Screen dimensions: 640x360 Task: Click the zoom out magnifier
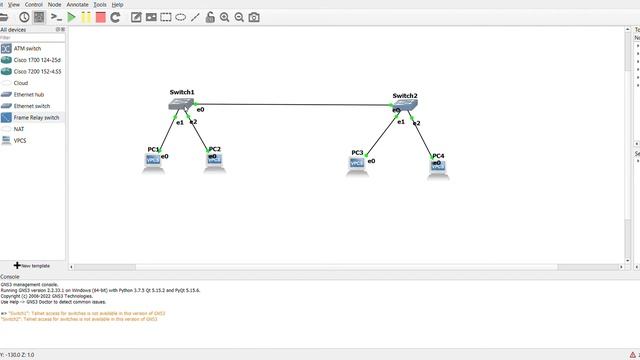239,17
